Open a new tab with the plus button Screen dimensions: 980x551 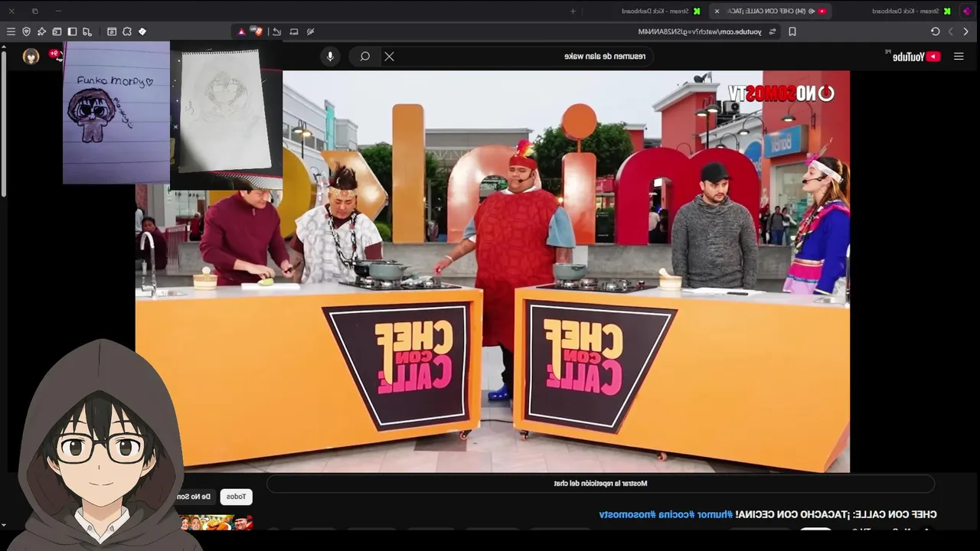coord(573,11)
